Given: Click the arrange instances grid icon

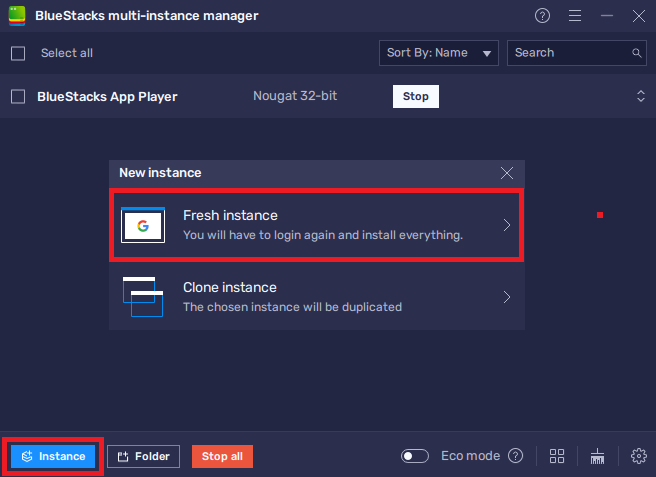Looking at the screenshot, I should [557, 456].
